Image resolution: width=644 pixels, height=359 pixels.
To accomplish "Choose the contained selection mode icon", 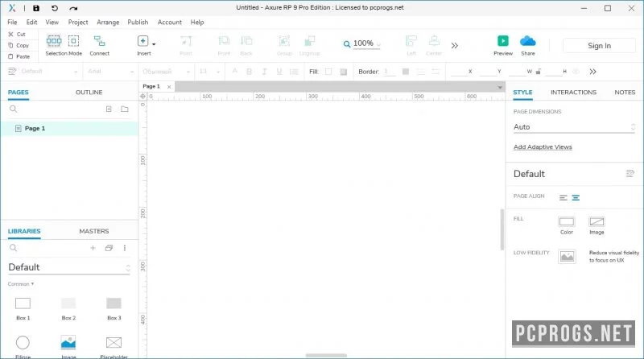I will pyautogui.click(x=73, y=41).
